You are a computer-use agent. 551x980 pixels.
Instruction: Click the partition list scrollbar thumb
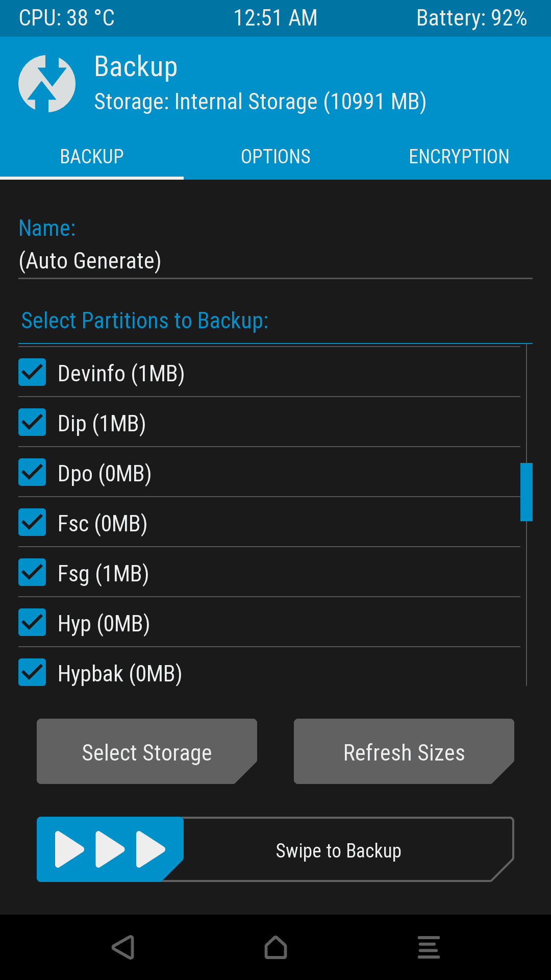[x=527, y=492]
